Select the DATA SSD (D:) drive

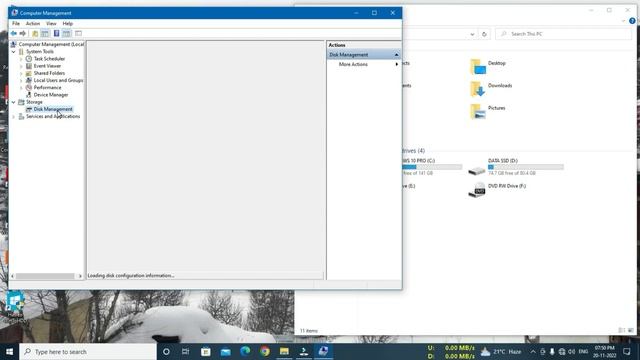[516, 167]
